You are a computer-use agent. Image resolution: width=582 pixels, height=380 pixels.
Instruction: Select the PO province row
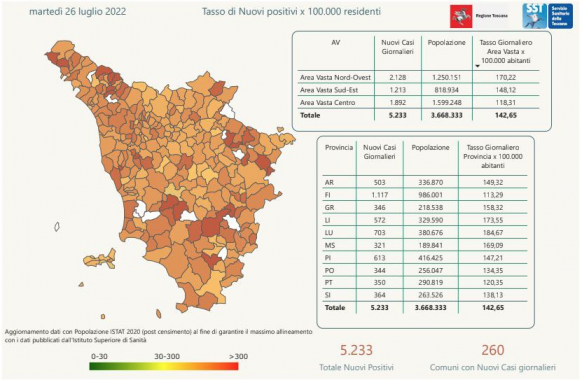click(x=425, y=271)
